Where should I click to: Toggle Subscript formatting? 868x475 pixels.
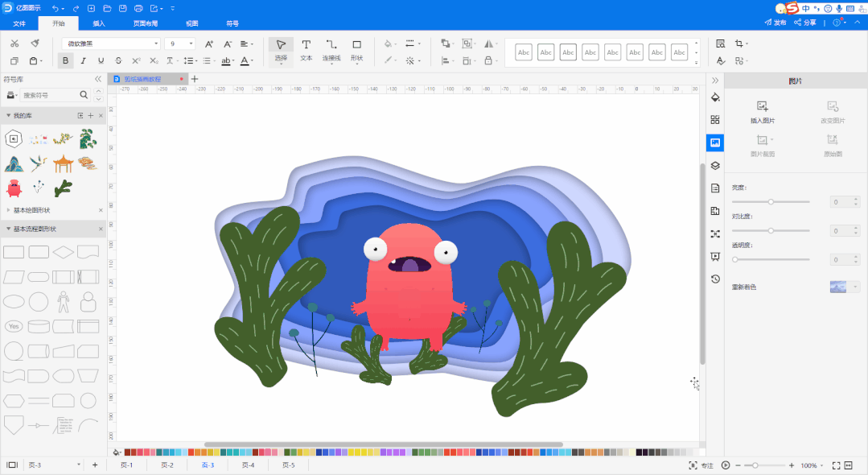click(x=154, y=60)
